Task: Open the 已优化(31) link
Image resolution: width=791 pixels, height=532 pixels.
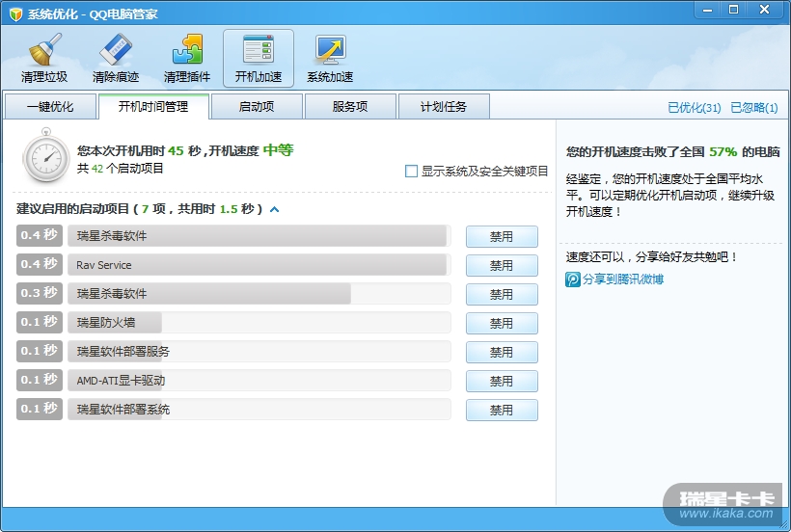Action: 695,107
